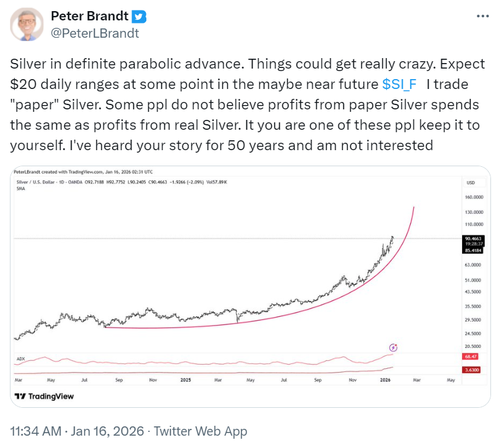Screen dimensions: 504x448
Task: Click the Twitter Web App source link
Action: tap(200, 431)
